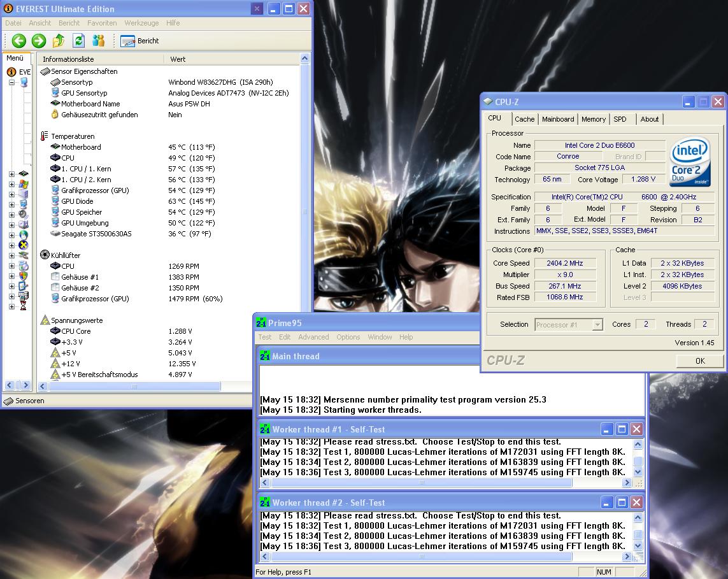The height and width of the screenshot is (579, 728).
Task: Refresh the EVEREST sensor page
Action: pyautogui.click(x=78, y=41)
